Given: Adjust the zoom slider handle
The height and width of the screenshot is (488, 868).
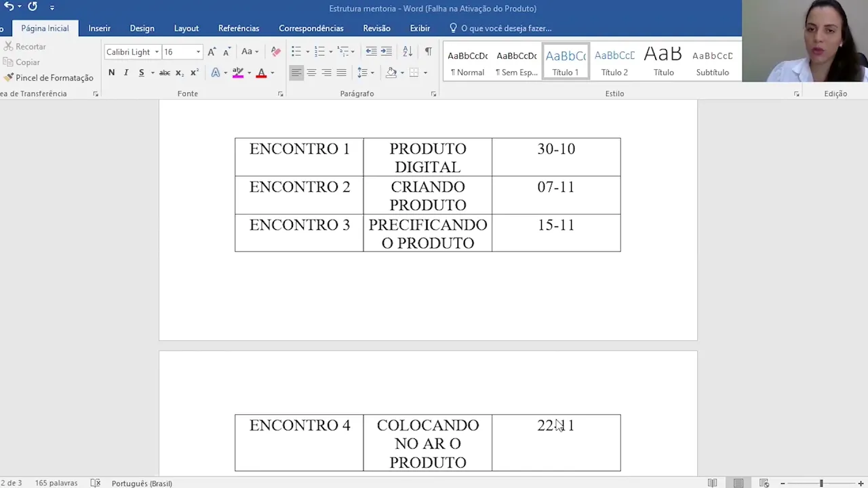Looking at the screenshot, I should click(x=821, y=483).
